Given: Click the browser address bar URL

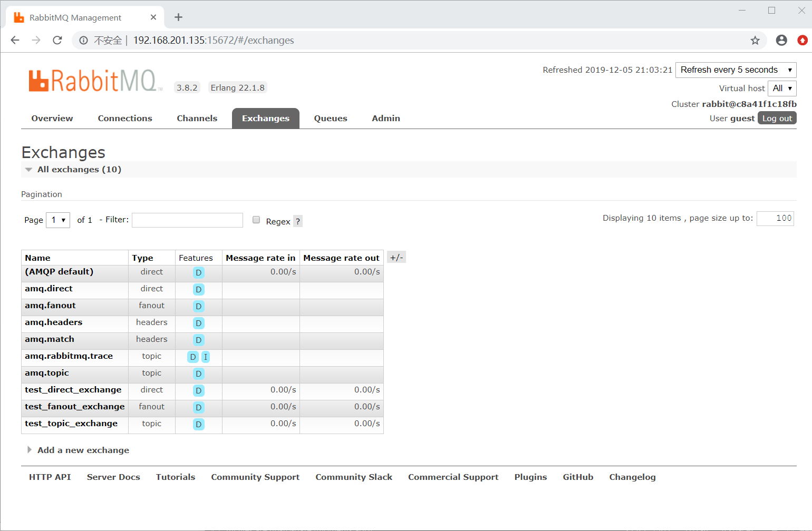Looking at the screenshot, I should tap(214, 40).
